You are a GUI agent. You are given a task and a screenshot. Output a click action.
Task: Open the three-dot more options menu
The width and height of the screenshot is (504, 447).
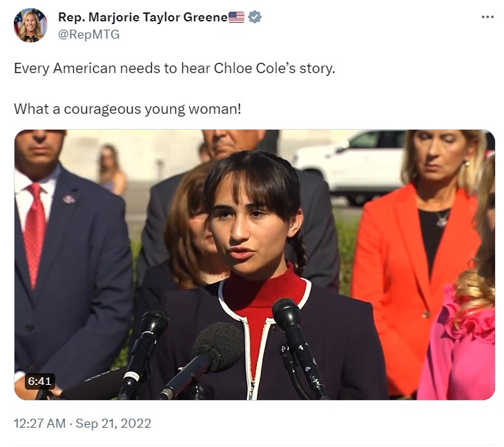click(487, 17)
